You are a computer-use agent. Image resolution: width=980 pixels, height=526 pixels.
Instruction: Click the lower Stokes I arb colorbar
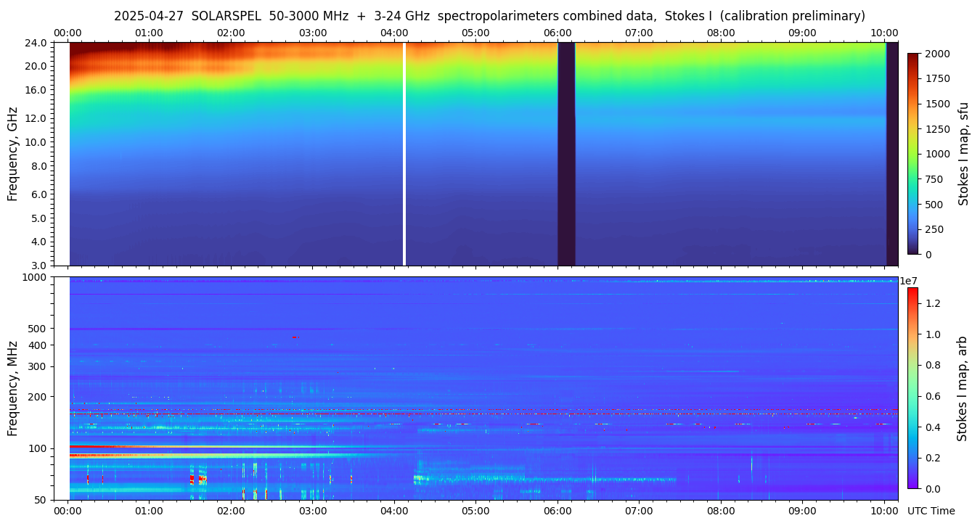coord(912,387)
